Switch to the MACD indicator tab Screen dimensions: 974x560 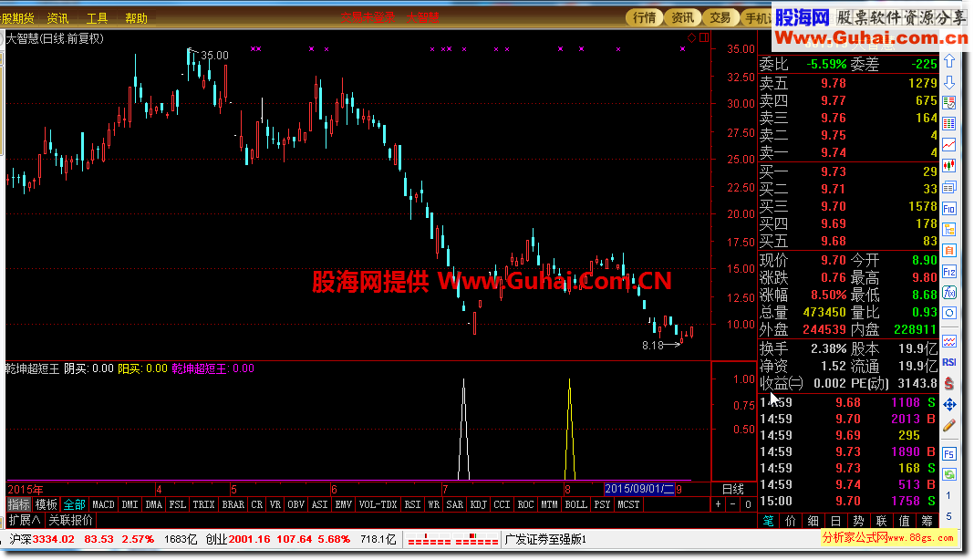104,504
